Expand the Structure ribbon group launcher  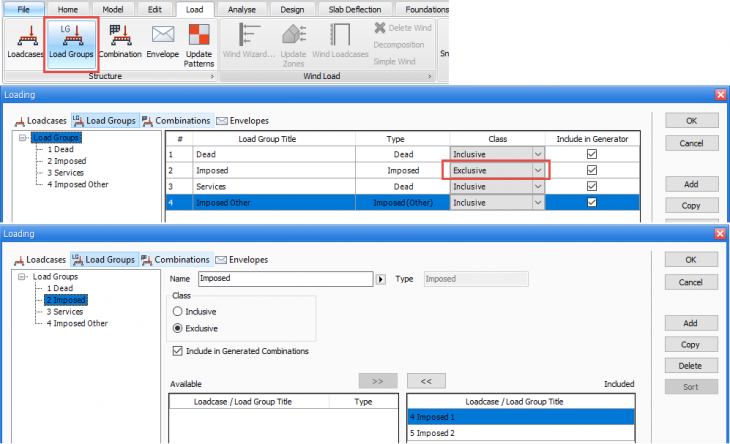point(212,76)
